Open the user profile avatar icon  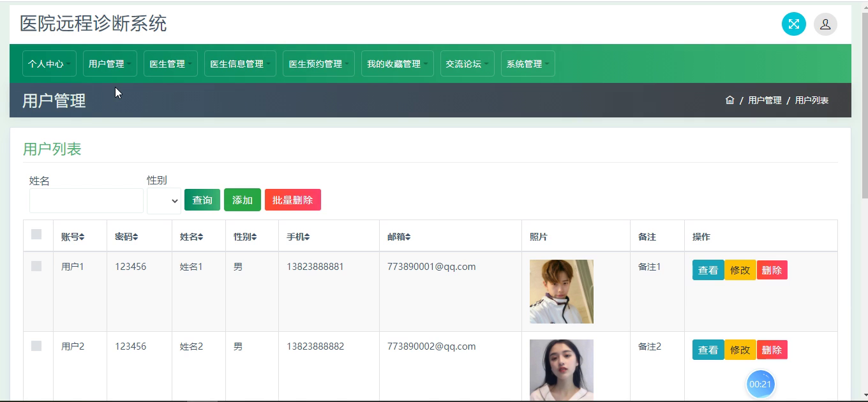(x=825, y=24)
